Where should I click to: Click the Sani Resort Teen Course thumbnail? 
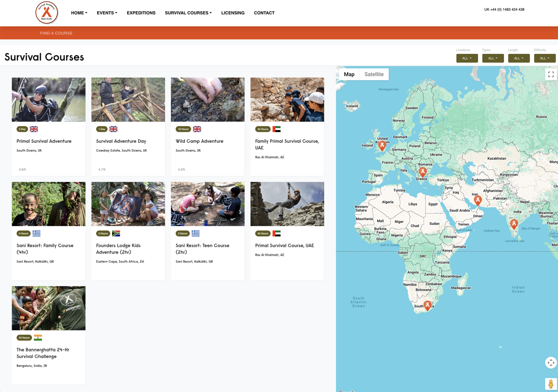click(208, 204)
